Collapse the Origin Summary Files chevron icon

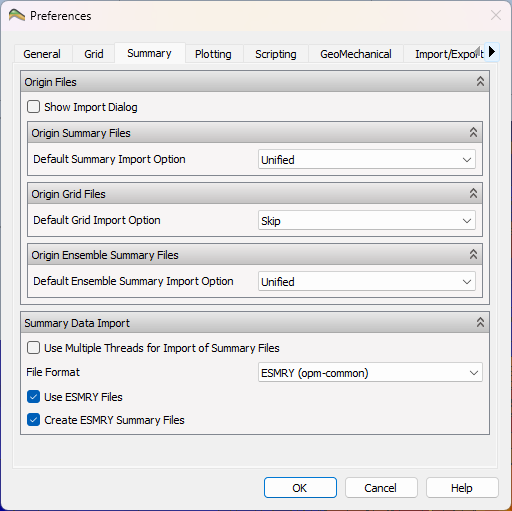pos(473,132)
